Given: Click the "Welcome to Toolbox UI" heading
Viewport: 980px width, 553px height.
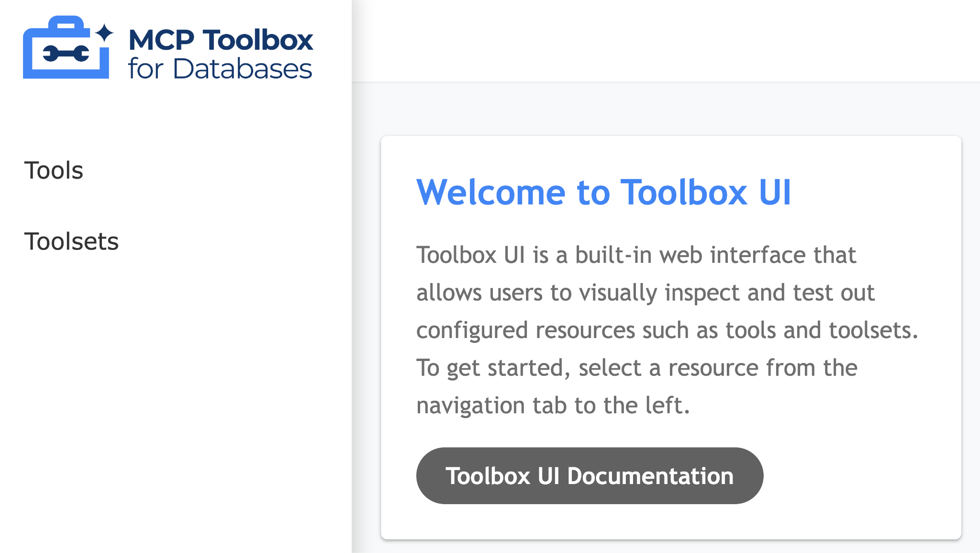Looking at the screenshot, I should click(x=603, y=192).
